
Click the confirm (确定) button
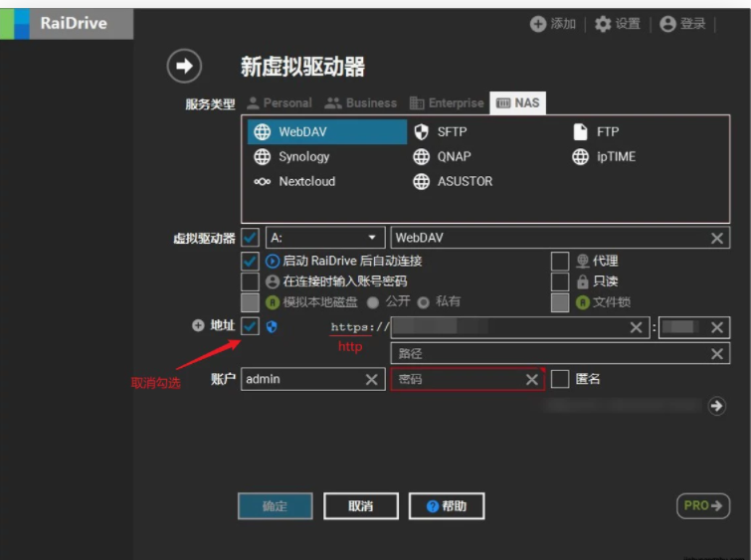(x=276, y=506)
